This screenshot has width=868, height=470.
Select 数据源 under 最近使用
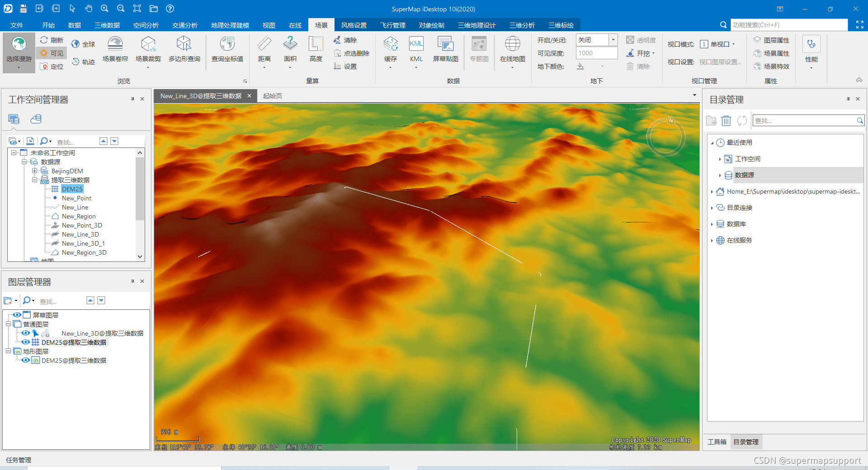744,175
